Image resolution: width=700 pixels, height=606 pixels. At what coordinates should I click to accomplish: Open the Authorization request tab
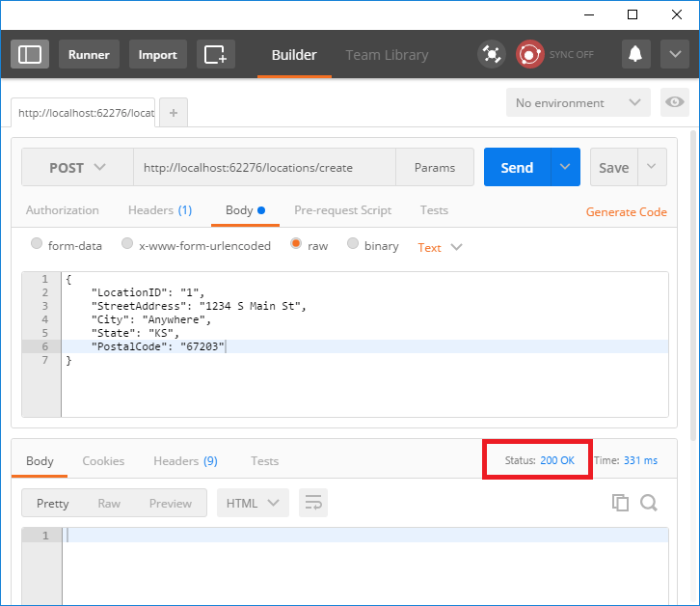tap(63, 210)
